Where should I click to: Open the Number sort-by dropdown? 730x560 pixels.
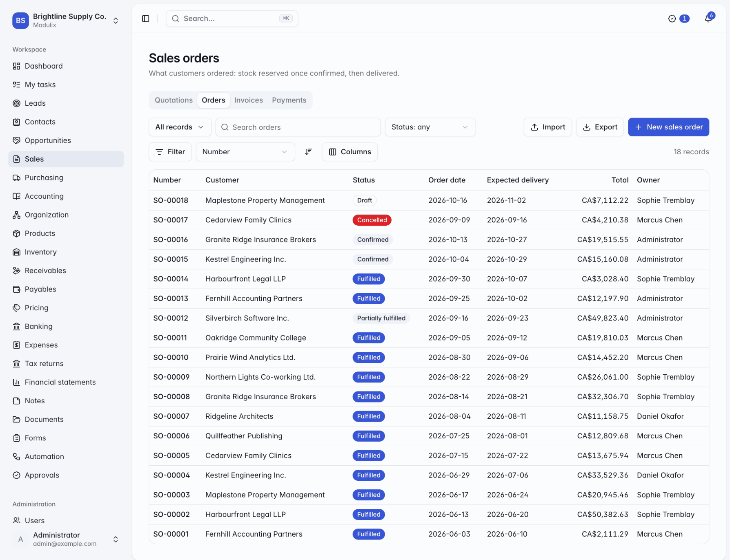[245, 152]
